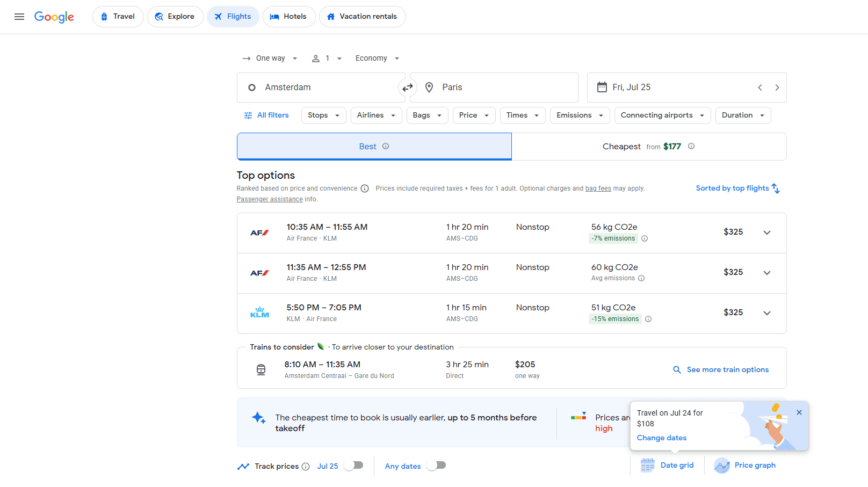The height and width of the screenshot is (487, 868).
Task: Click the sort arrows icon
Action: tap(776, 188)
